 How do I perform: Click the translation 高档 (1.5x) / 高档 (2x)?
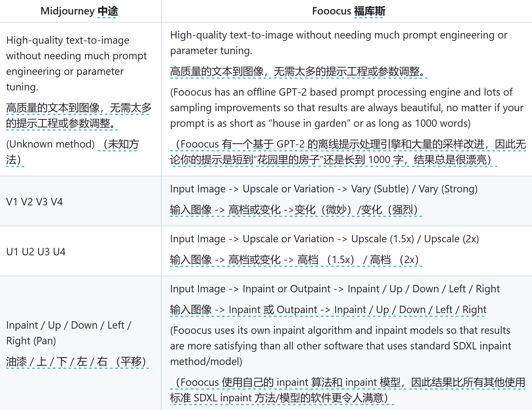[x=296, y=260]
